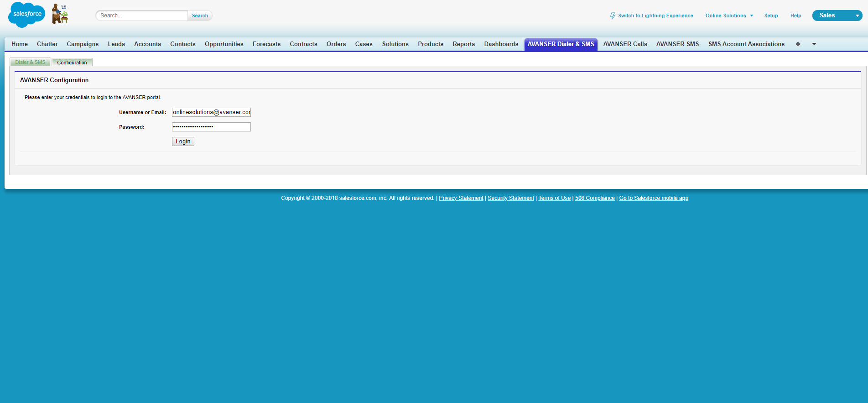Open the Sales app dropdown
This screenshot has height=403, width=868.
(x=837, y=16)
